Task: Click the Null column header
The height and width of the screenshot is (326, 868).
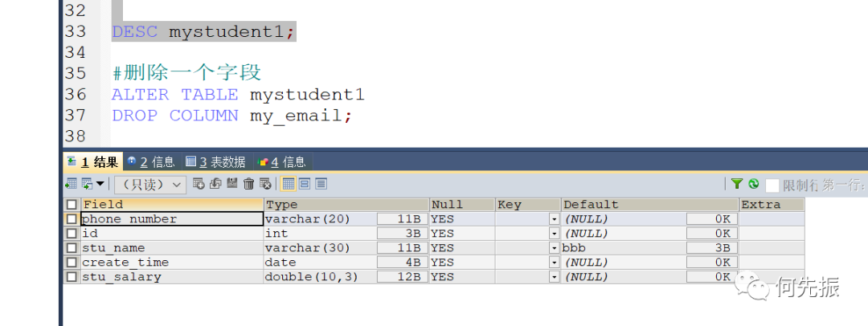Action: pyautogui.click(x=462, y=205)
